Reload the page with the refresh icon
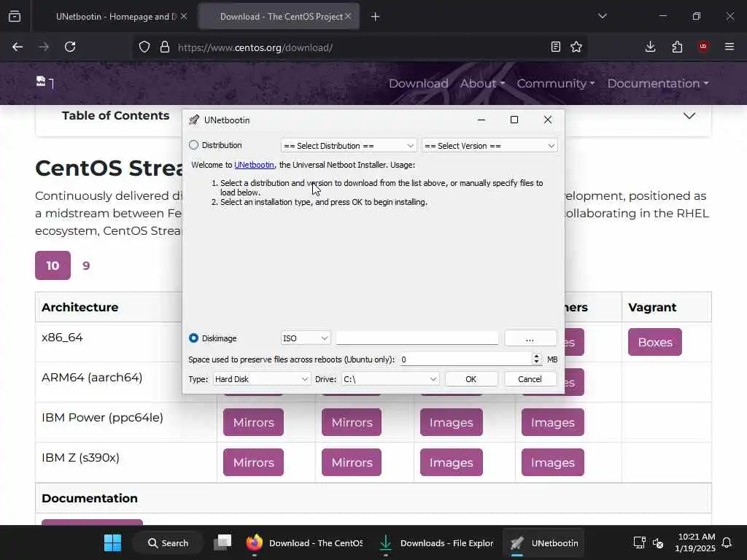Image resolution: width=747 pixels, height=560 pixels. click(70, 47)
